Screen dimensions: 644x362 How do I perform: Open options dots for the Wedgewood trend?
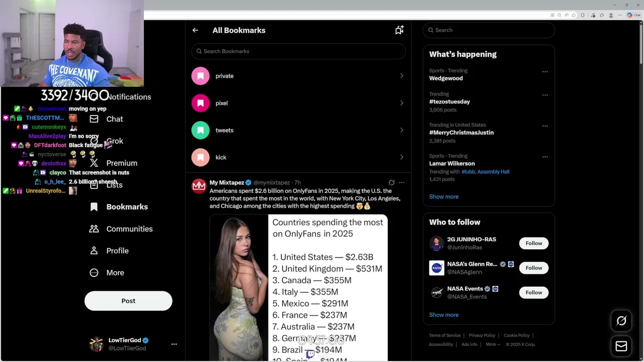tap(545, 71)
